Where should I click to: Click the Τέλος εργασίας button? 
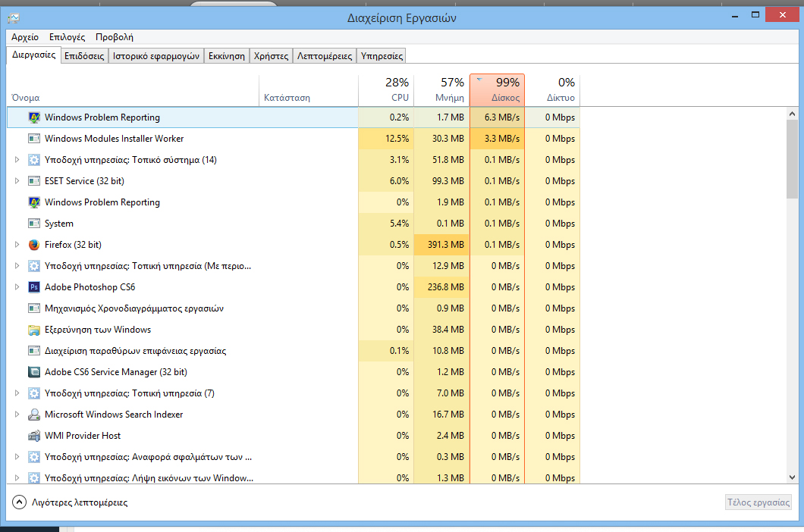tap(758, 502)
